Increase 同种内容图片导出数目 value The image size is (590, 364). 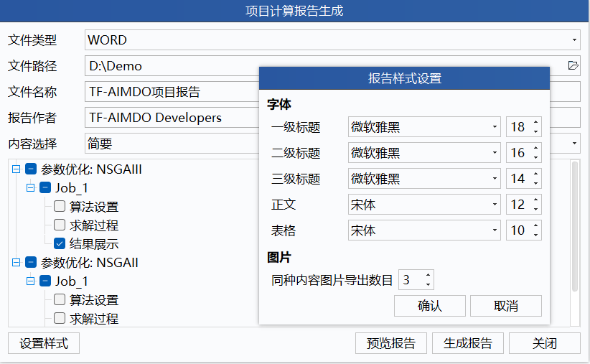pos(428,275)
